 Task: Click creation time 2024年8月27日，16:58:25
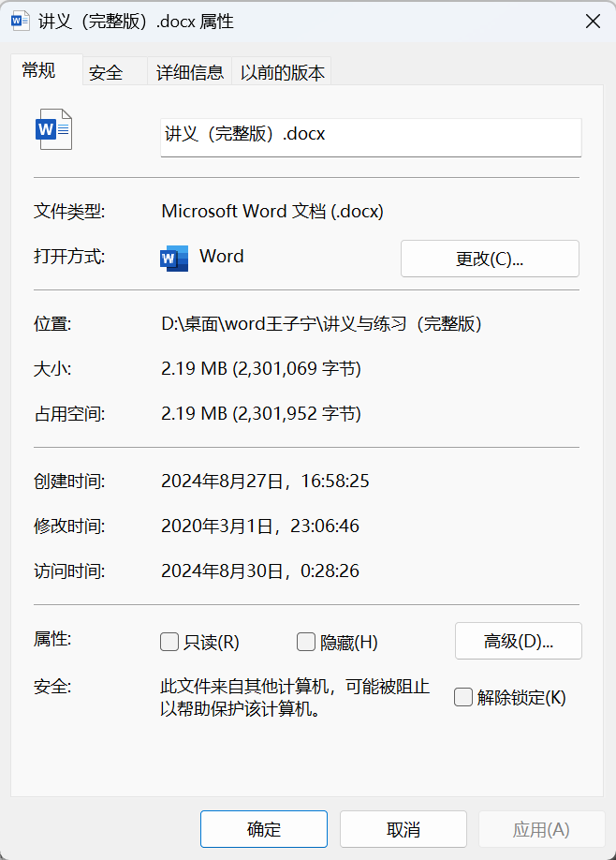tap(265, 481)
